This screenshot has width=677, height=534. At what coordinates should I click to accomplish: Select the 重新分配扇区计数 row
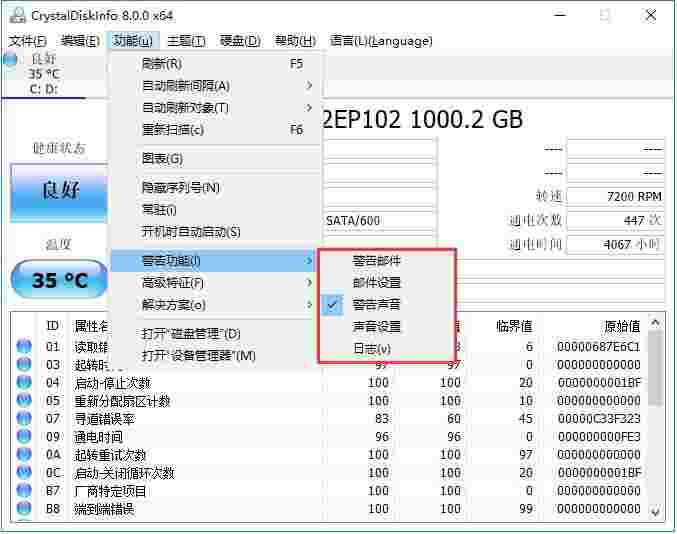pos(330,401)
